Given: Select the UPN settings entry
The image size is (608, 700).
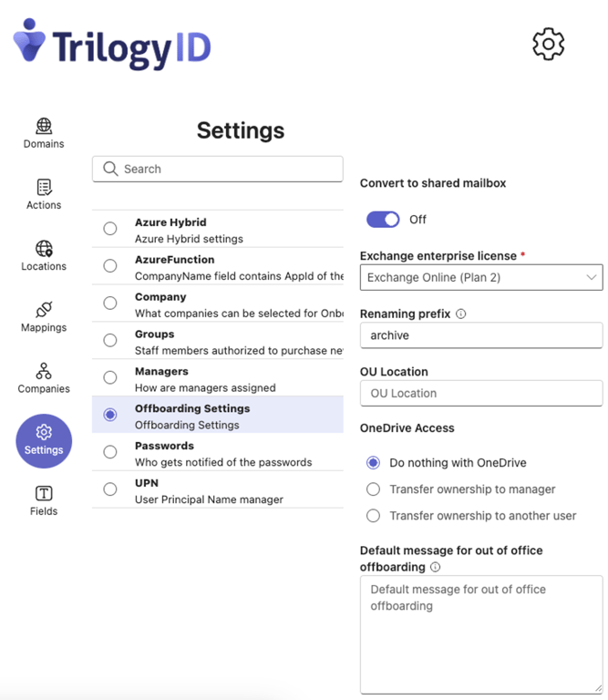Looking at the screenshot, I should pyautogui.click(x=217, y=489).
